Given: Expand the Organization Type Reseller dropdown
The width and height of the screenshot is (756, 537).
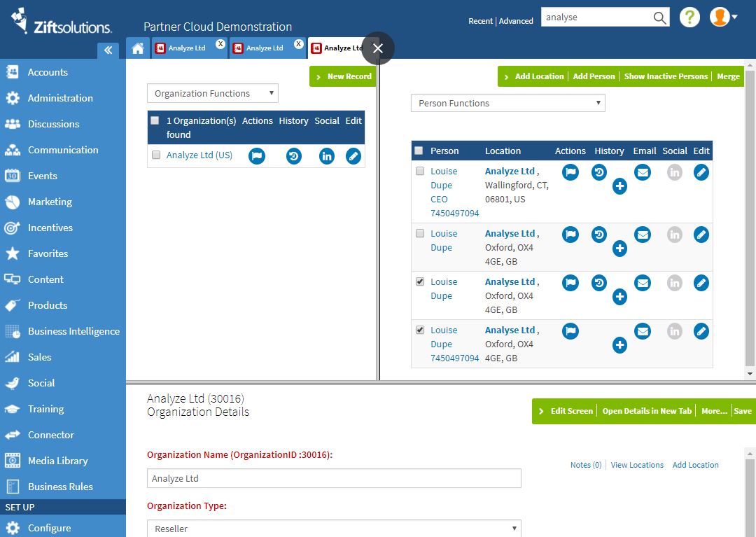Looking at the screenshot, I should pyautogui.click(x=334, y=529).
